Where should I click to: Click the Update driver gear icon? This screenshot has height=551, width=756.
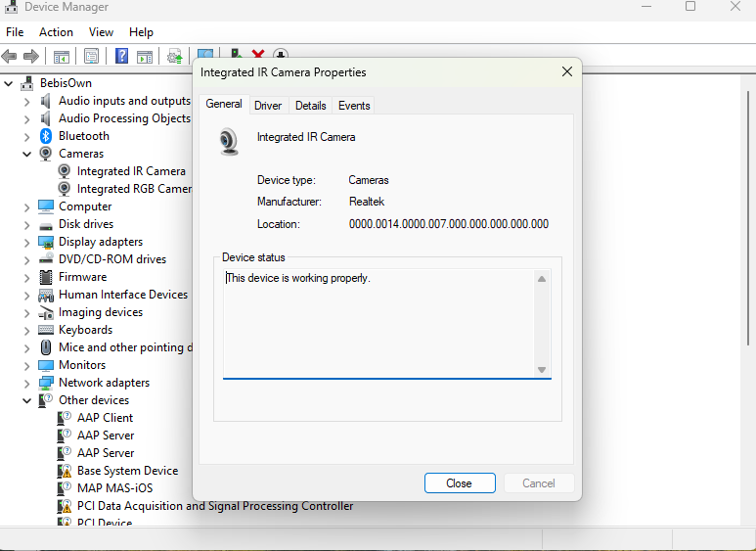[174, 57]
